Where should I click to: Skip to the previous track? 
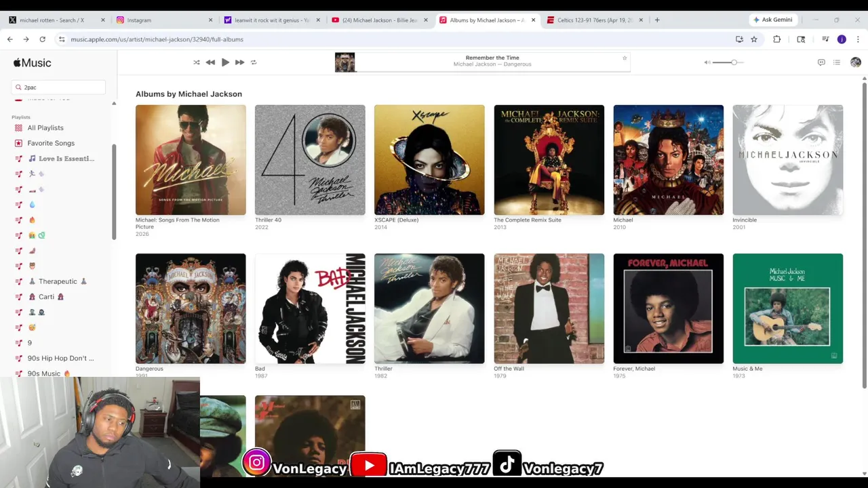[x=210, y=62]
